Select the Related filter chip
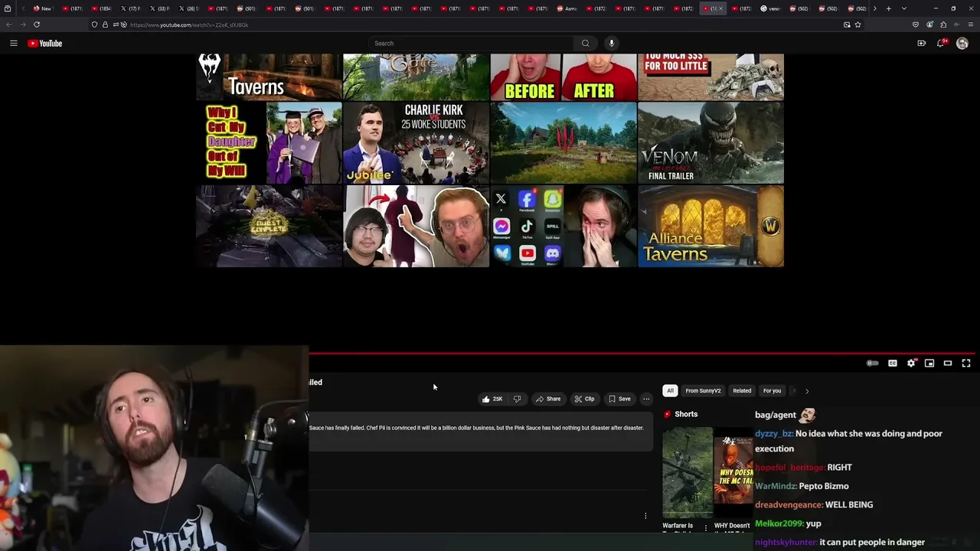The width and height of the screenshot is (980, 551). [x=742, y=391]
